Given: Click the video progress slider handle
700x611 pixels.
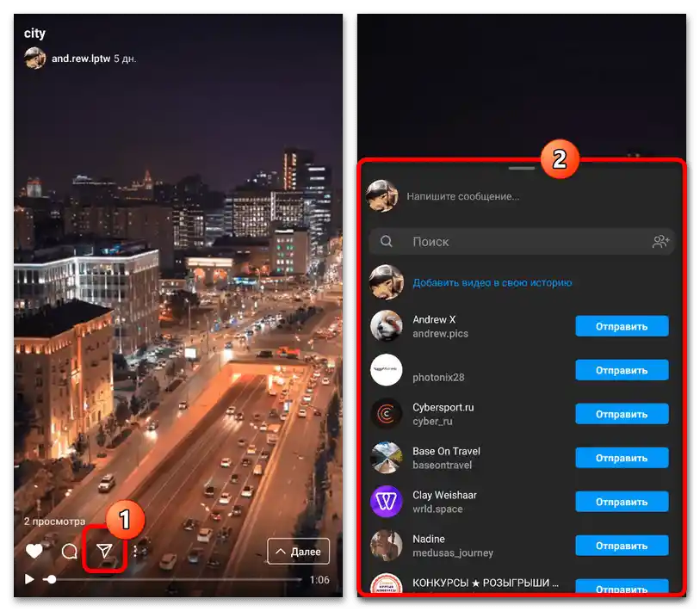Looking at the screenshot, I should coord(52,579).
